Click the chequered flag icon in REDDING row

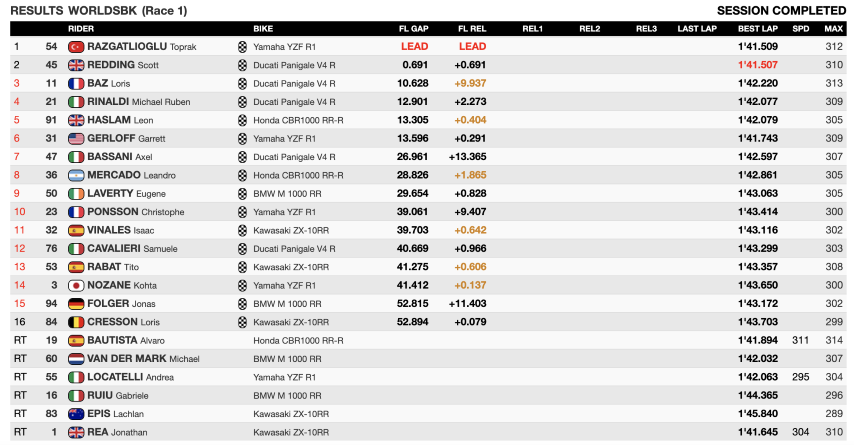coord(242,65)
